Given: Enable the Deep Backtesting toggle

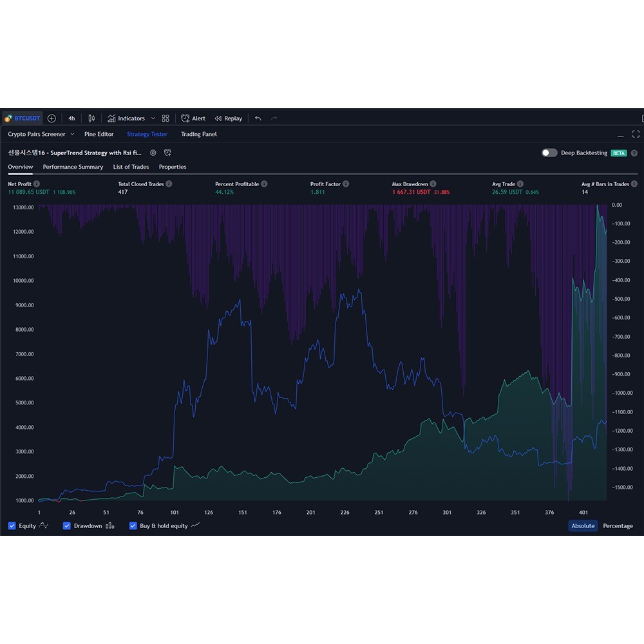Looking at the screenshot, I should coord(549,153).
